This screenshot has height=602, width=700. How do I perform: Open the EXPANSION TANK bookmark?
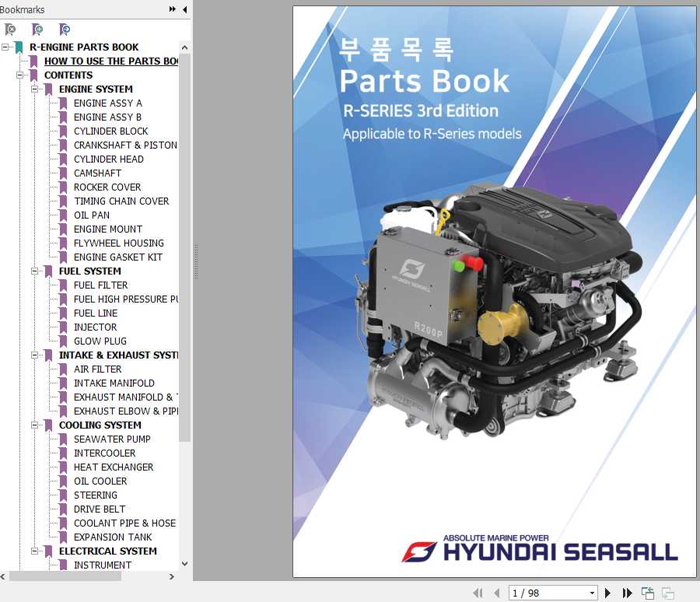pyautogui.click(x=113, y=537)
